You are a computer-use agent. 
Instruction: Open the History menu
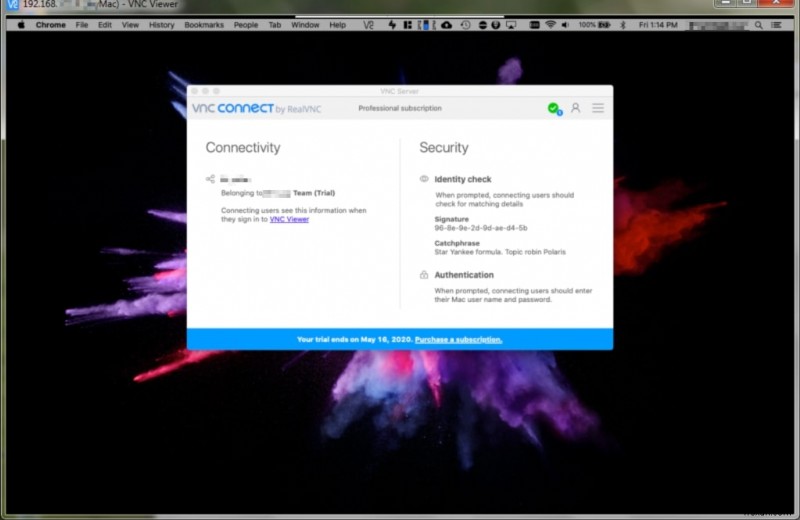pyautogui.click(x=161, y=24)
